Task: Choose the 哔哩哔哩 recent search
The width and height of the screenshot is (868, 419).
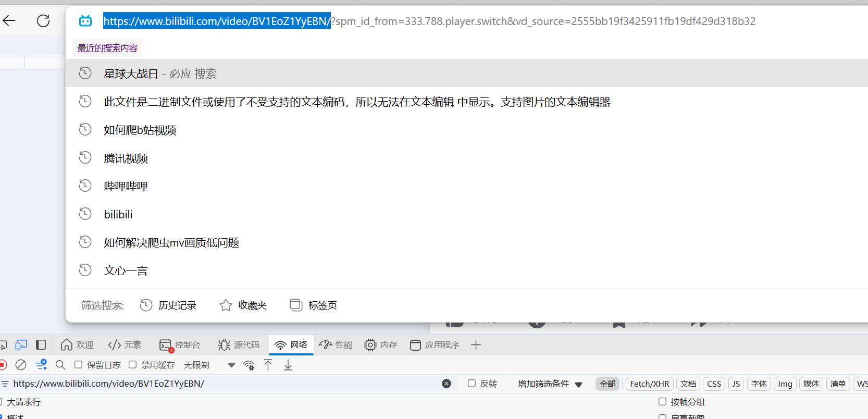Action: click(x=467, y=186)
